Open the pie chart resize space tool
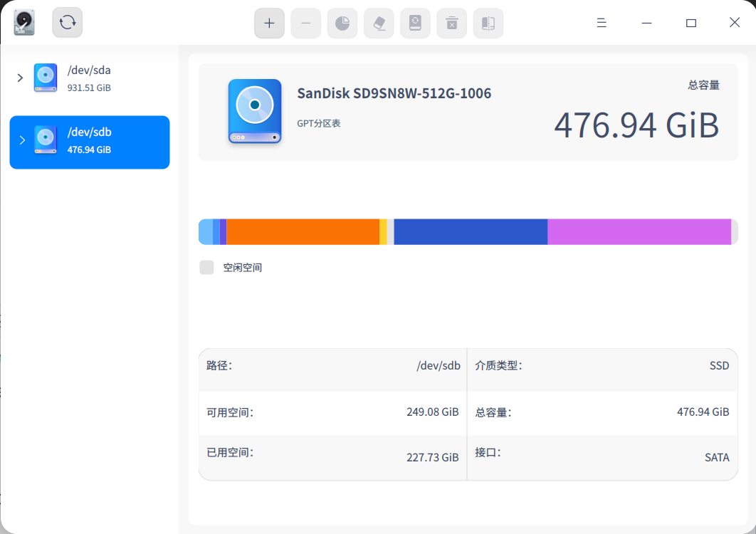Image resolution: width=756 pixels, height=534 pixels. pos(342,23)
